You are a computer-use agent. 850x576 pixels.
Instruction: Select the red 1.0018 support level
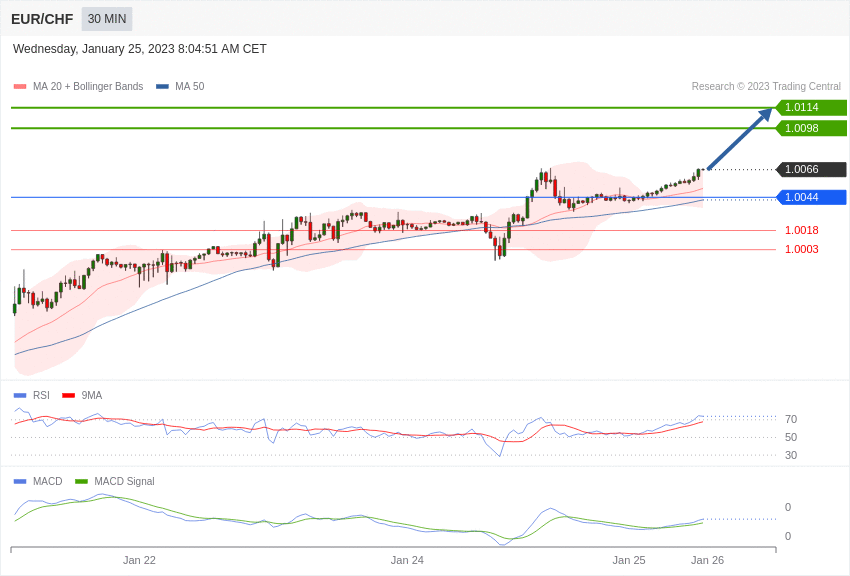tap(801, 230)
